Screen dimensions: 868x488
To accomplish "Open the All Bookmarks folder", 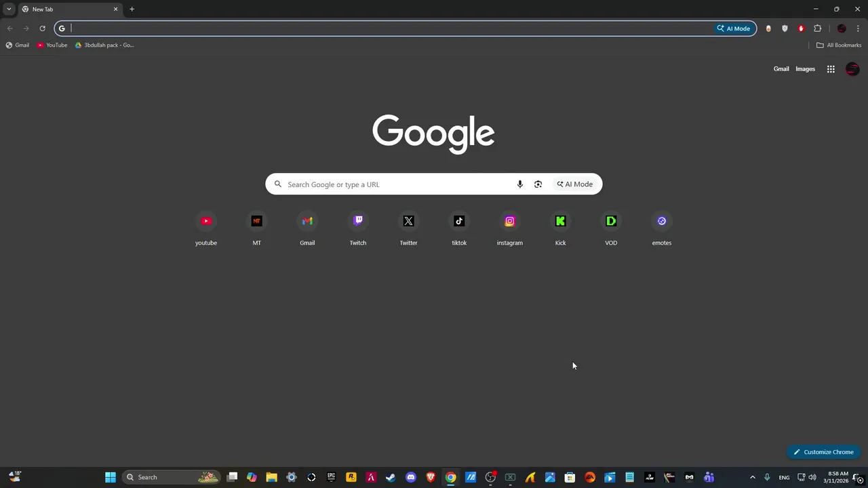I will tap(839, 45).
